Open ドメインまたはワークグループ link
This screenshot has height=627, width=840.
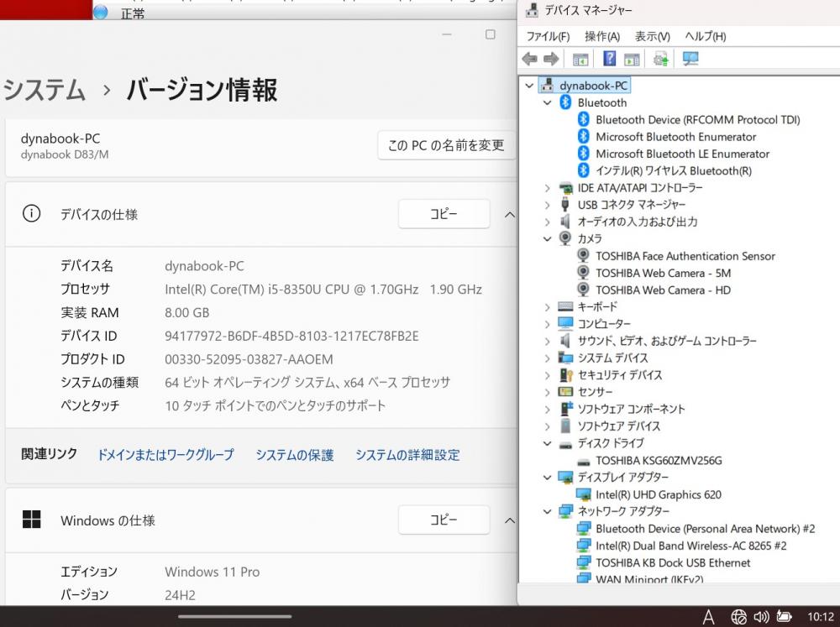coord(165,455)
